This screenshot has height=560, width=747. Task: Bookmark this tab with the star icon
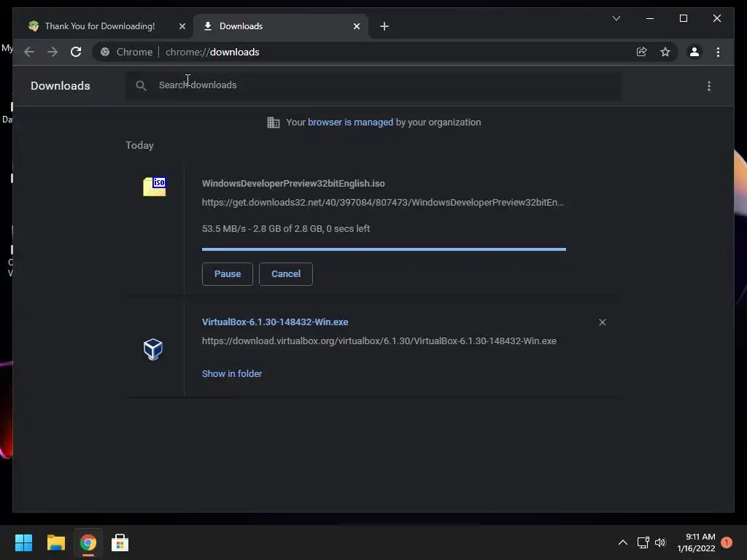click(665, 52)
